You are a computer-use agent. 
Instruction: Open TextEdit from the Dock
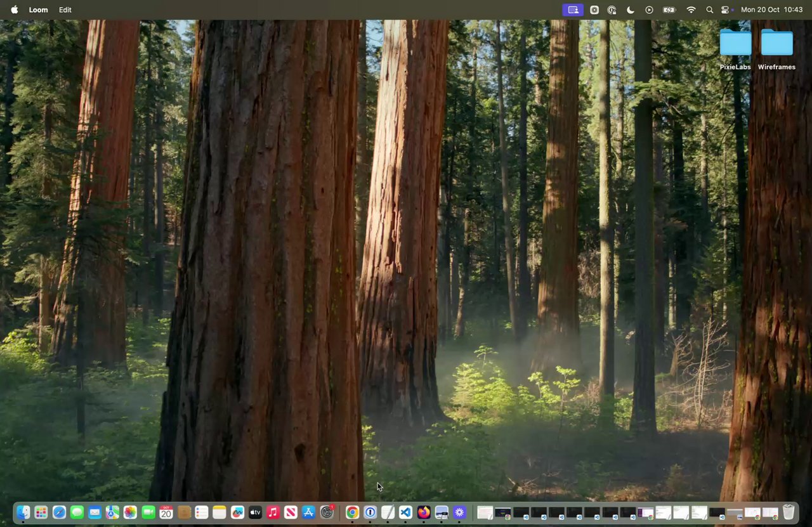tap(388, 512)
